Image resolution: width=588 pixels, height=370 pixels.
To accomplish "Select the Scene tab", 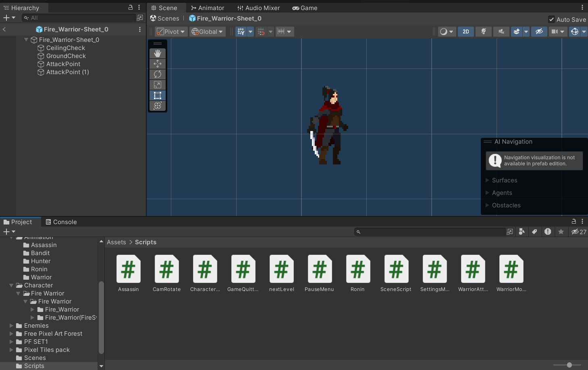I will [164, 8].
